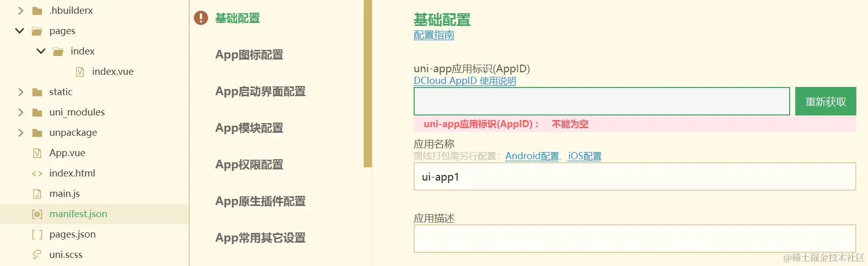Open the App启动界面配置 section
Screen dimensions: 868x266
(x=261, y=92)
